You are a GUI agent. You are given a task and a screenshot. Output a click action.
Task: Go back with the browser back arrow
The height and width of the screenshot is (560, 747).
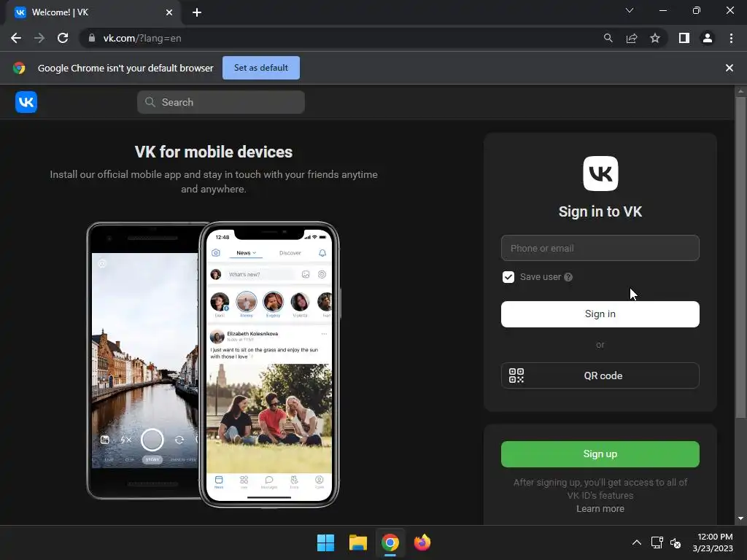[16, 38]
